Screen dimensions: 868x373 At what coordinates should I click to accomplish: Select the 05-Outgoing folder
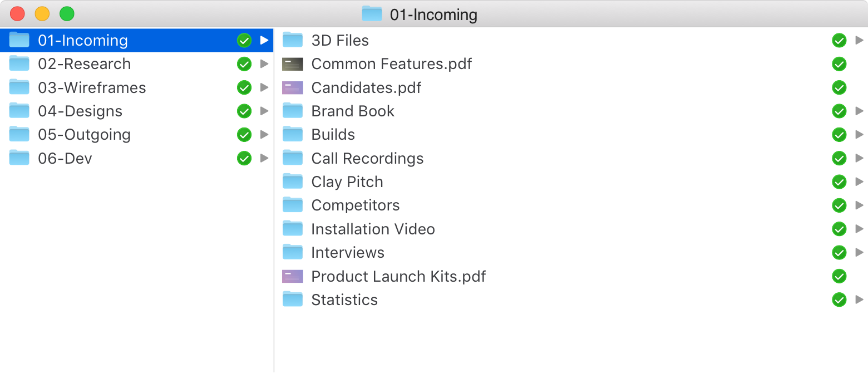click(84, 135)
